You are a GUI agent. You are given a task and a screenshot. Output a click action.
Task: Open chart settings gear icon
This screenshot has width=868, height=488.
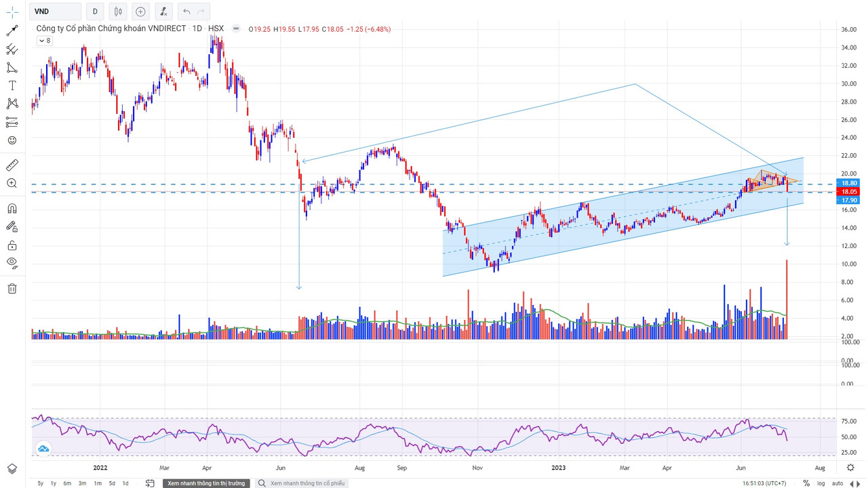tap(850, 467)
